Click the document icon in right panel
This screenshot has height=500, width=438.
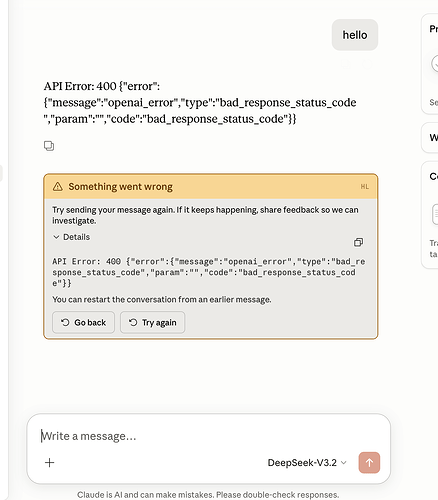click(x=435, y=214)
